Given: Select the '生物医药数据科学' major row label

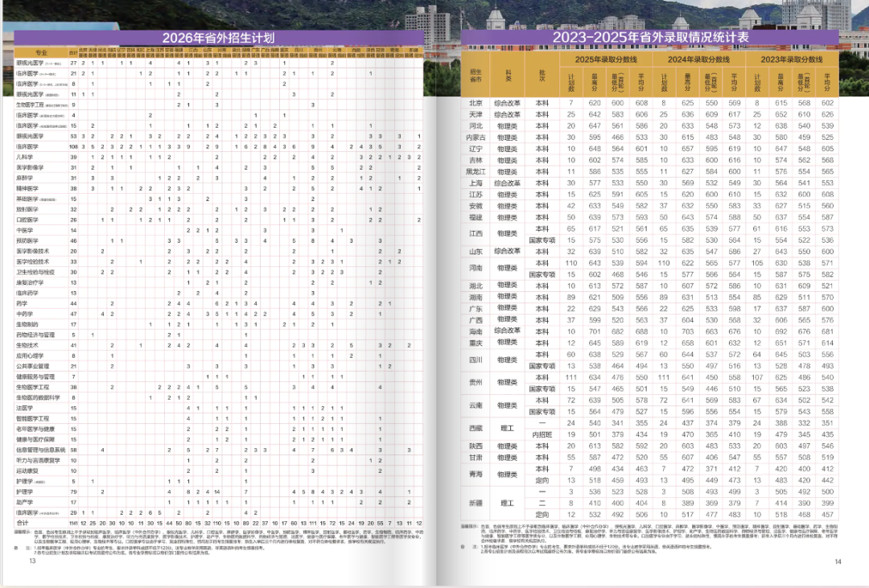Looking at the screenshot, I should coord(38,398).
